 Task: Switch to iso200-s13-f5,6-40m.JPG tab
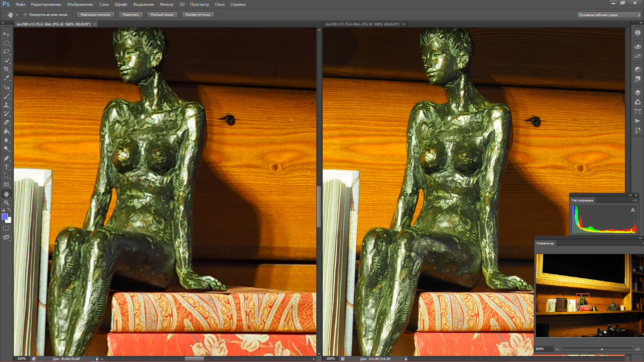pos(362,24)
